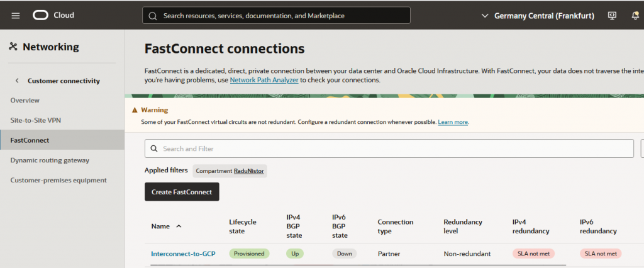Viewport: 644px width, 268px height.
Task: Open Overview in the sidebar
Action: (25, 100)
